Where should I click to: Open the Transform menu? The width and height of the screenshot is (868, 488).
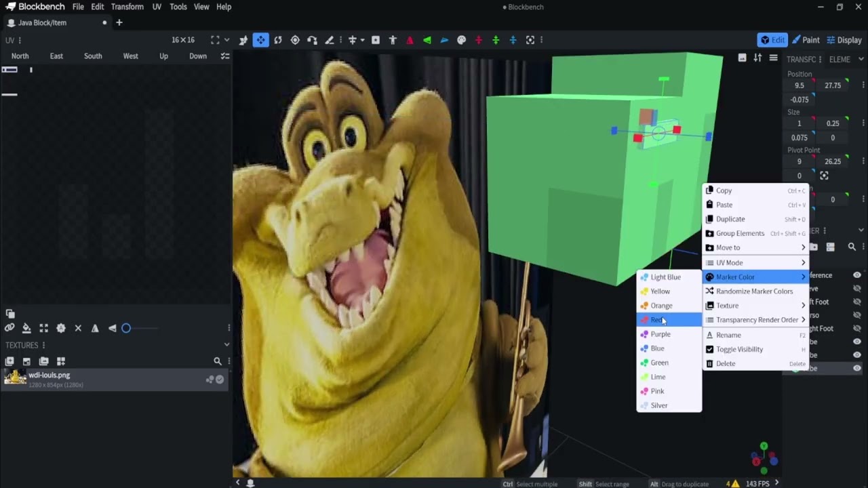click(127, 7)
